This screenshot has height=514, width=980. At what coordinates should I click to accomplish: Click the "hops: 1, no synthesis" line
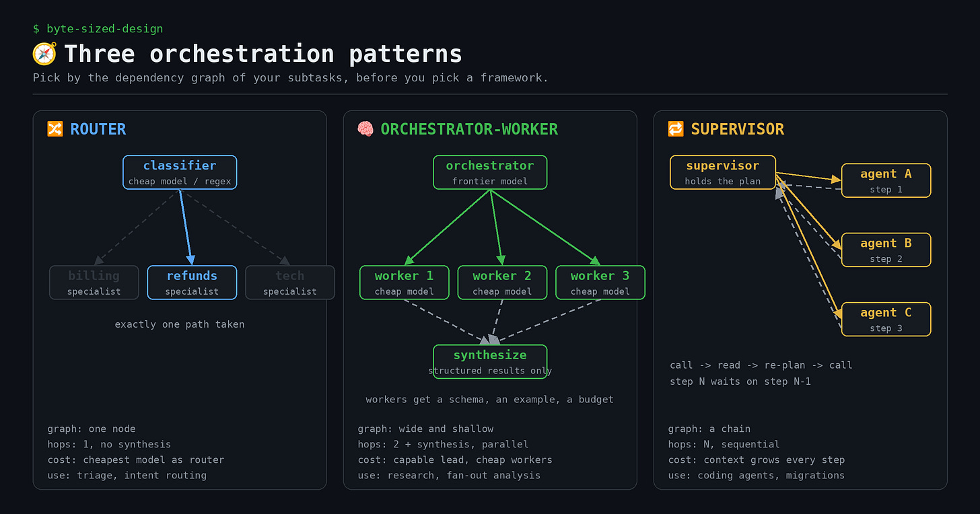109,445
